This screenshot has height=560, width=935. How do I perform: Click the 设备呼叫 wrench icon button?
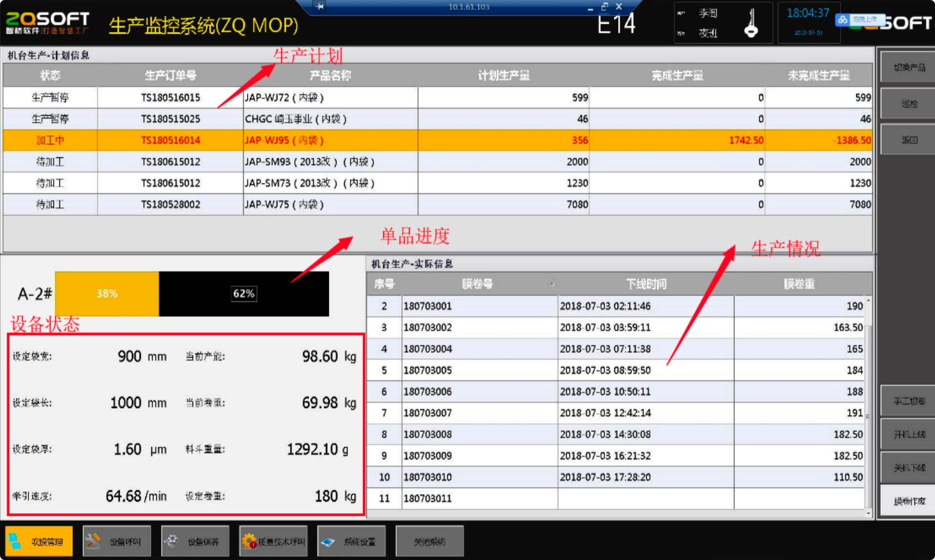[x=117, y=541]
